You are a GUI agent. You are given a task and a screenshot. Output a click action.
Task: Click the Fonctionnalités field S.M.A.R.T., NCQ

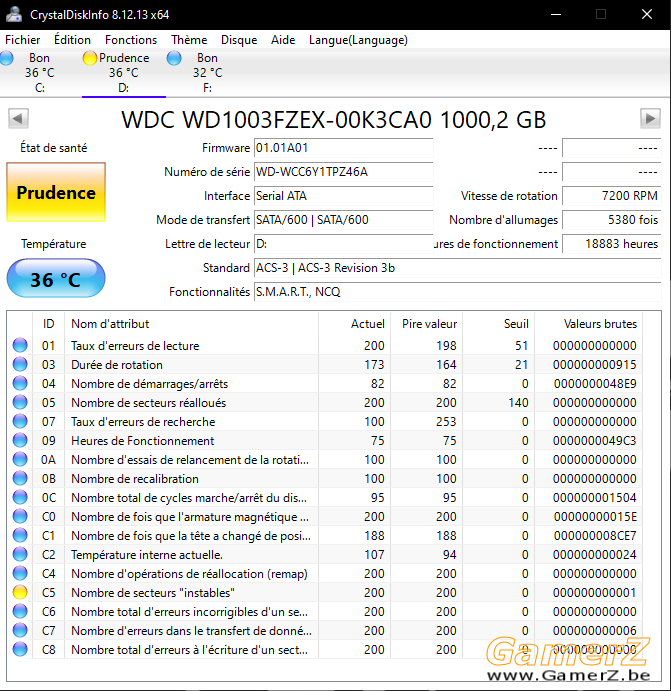coord(457,292)
